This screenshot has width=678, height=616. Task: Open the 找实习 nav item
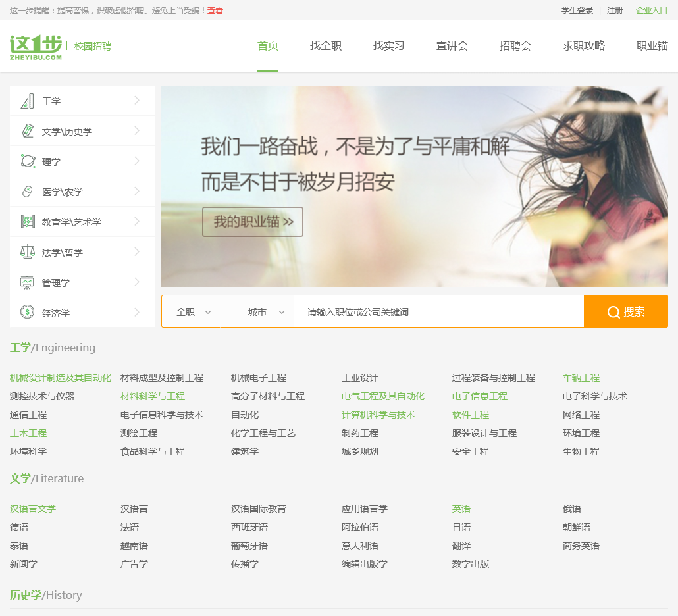(389, 46)
